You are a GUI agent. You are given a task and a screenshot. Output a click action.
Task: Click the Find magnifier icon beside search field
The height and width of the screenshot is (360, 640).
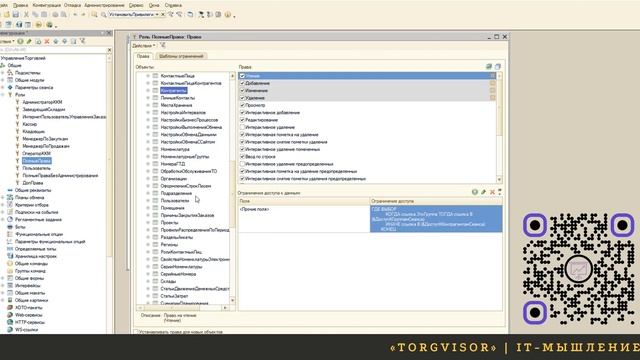[104, 15]
